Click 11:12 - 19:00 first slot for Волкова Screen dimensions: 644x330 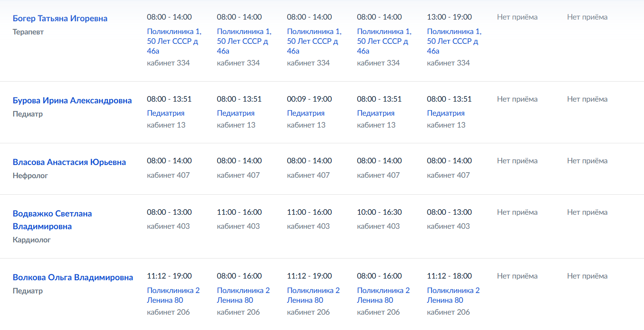[169, 276]
